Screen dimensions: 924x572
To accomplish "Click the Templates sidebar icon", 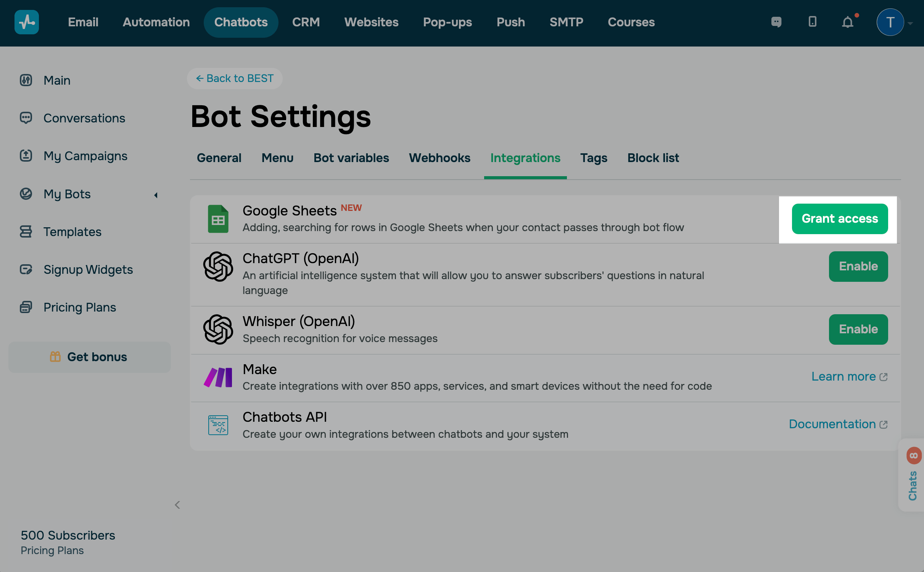I will click(x=26, y=231).
